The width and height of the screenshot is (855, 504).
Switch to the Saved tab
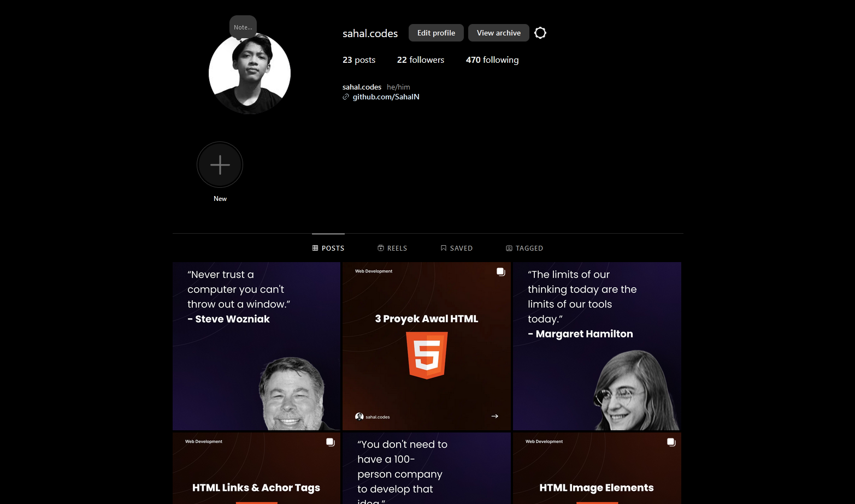[456, 248]
